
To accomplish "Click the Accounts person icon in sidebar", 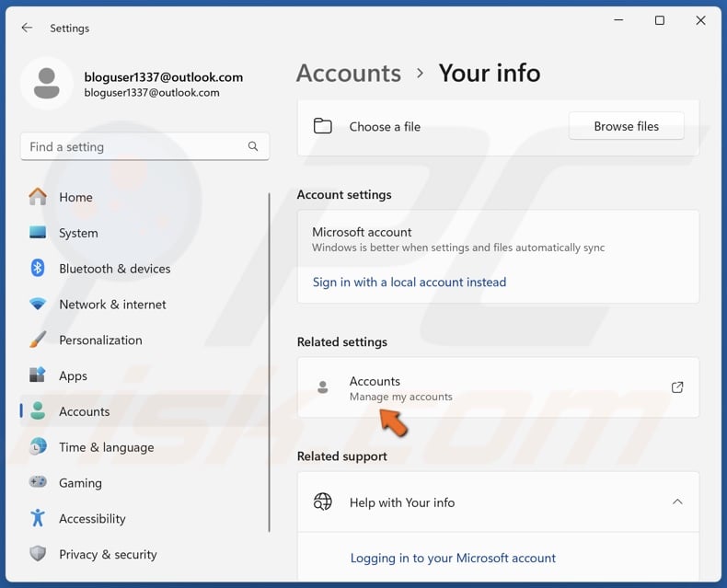I will coord(38,411).
